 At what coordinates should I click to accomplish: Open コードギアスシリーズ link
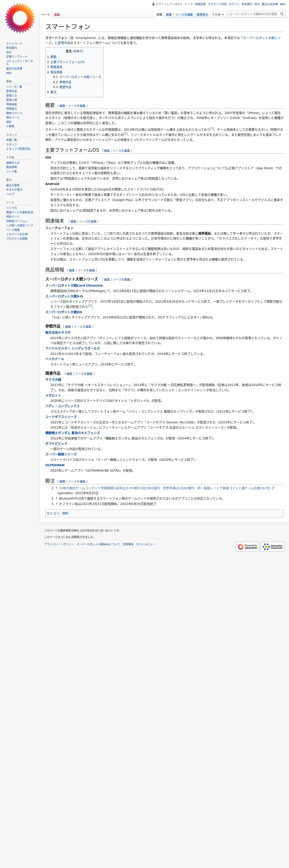coord(61,417)
